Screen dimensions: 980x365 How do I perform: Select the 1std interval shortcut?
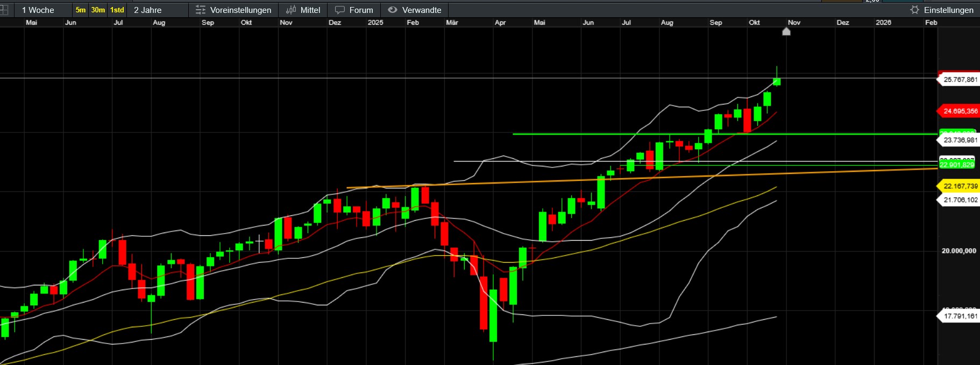point(117,10)
